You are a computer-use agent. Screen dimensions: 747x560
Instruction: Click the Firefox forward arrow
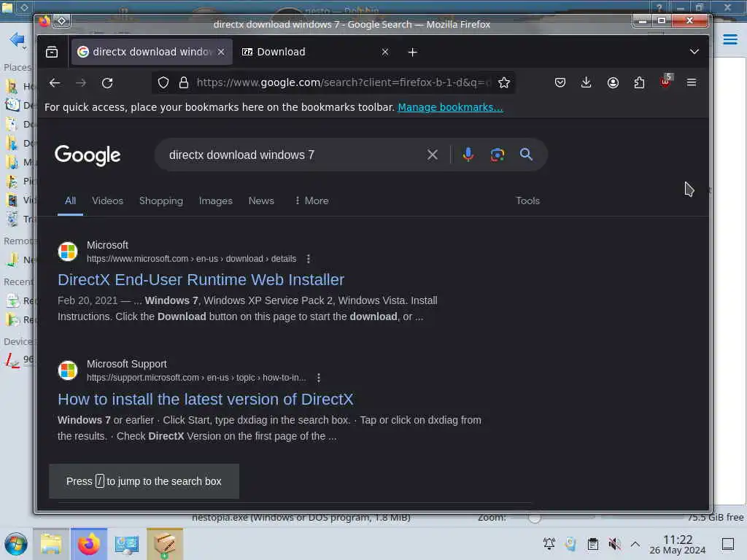pyautogui.click(x=81, y=83)
